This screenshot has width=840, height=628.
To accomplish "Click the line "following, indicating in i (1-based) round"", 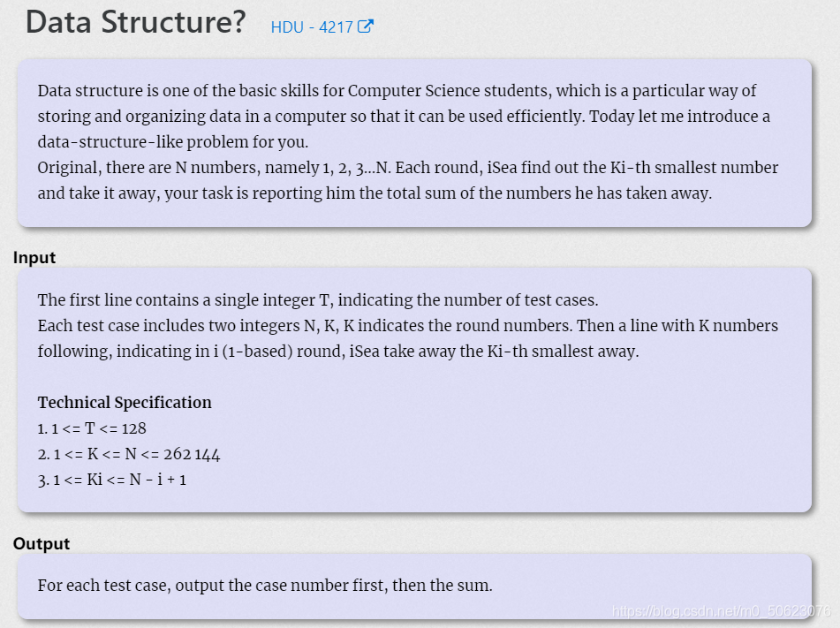I will tap(338, 352).
